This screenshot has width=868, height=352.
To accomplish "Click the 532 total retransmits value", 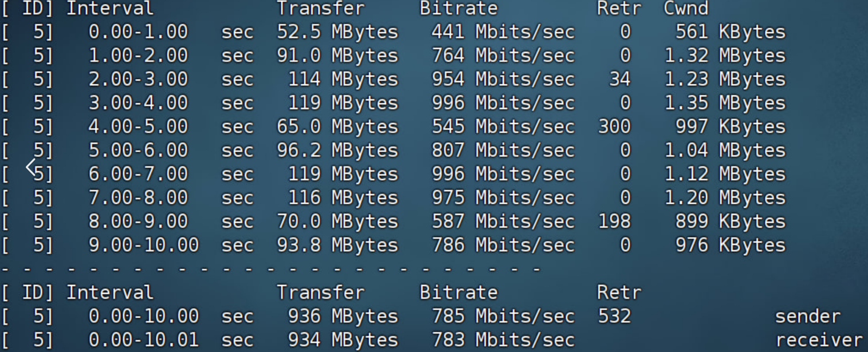I will click(x=614, y=316).
